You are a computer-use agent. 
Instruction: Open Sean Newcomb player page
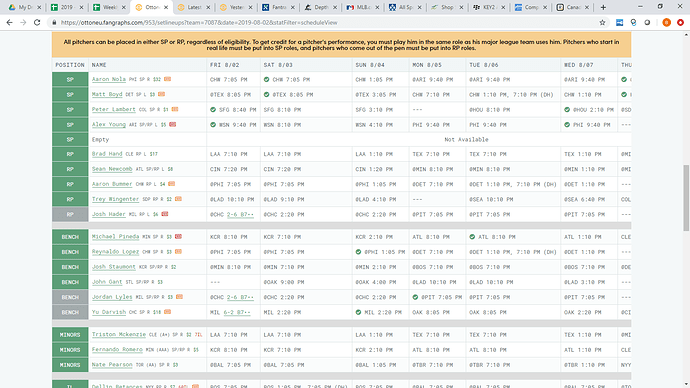coord(112,169)
